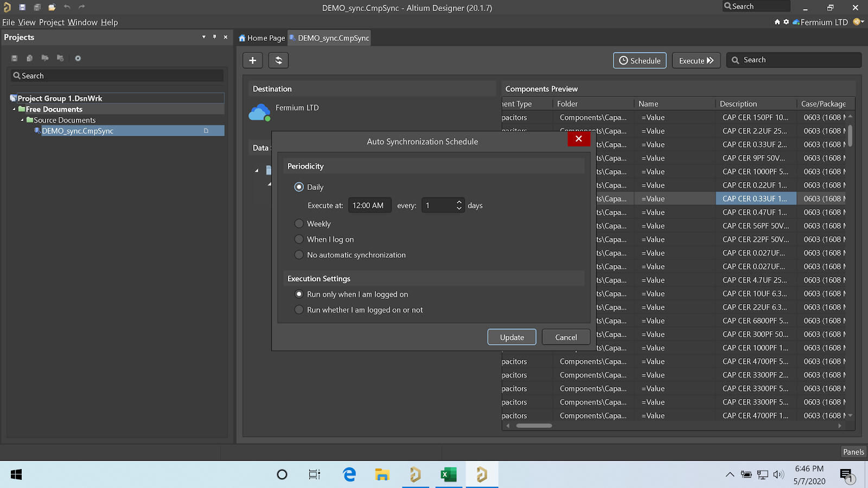Click the add (+) button in CmpSync toolbar

253,60
